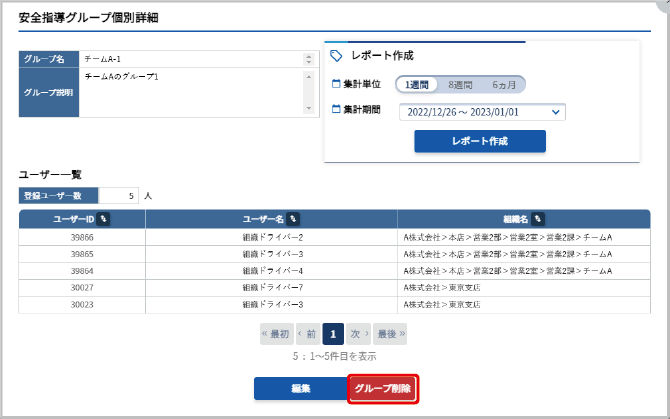Select the 1週間 aggregation unit

tap(417, 85)
